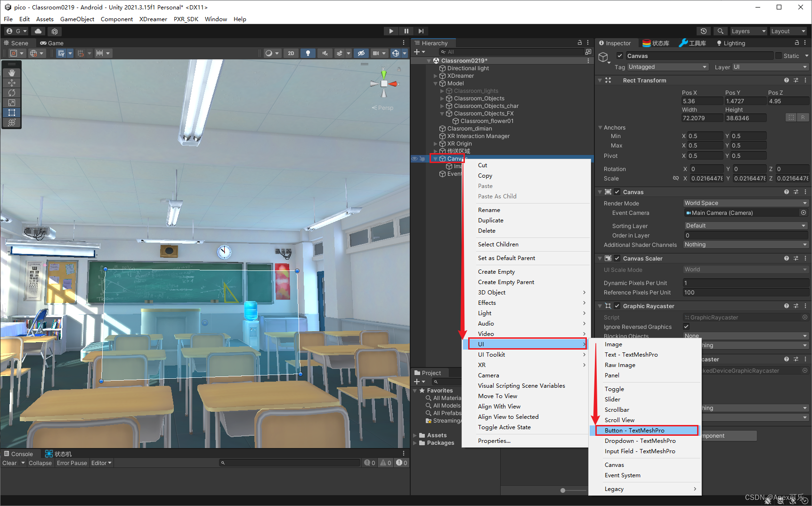The height and width of the screenshot is (506, 812).
Task: Click the Event Camera object picker
Action: click(x=804, y=213)
